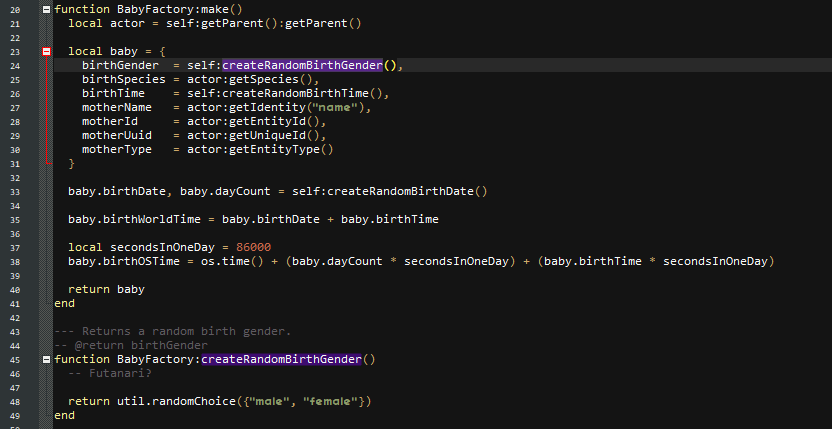The width and height of the screenshot is (832, 429).
Task: Collapse the createRandomBirthGender function fold on line 45
Action: click(47, 359)
